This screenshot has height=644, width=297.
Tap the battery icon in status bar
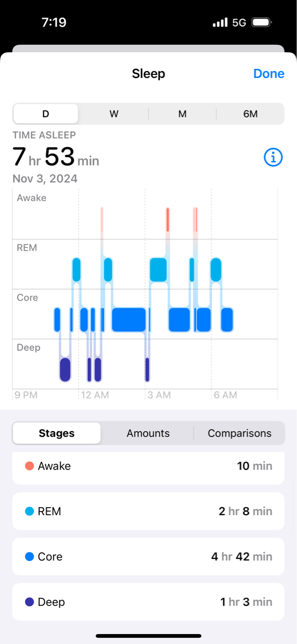[261, 23]
